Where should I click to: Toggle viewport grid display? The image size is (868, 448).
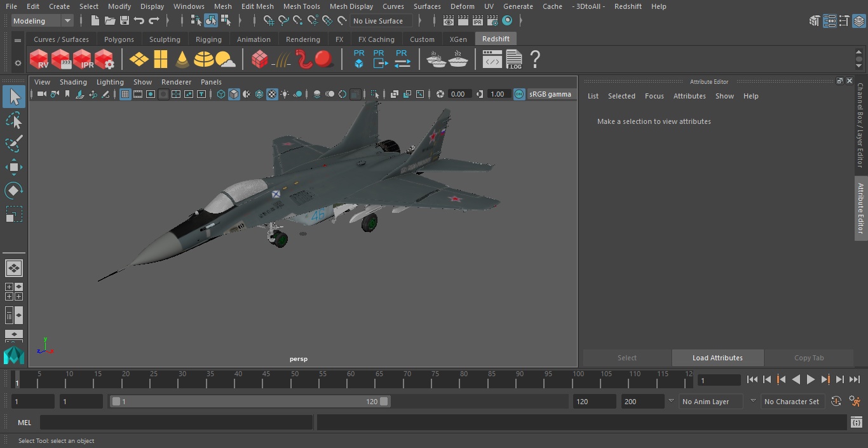(x=125, y=94)
